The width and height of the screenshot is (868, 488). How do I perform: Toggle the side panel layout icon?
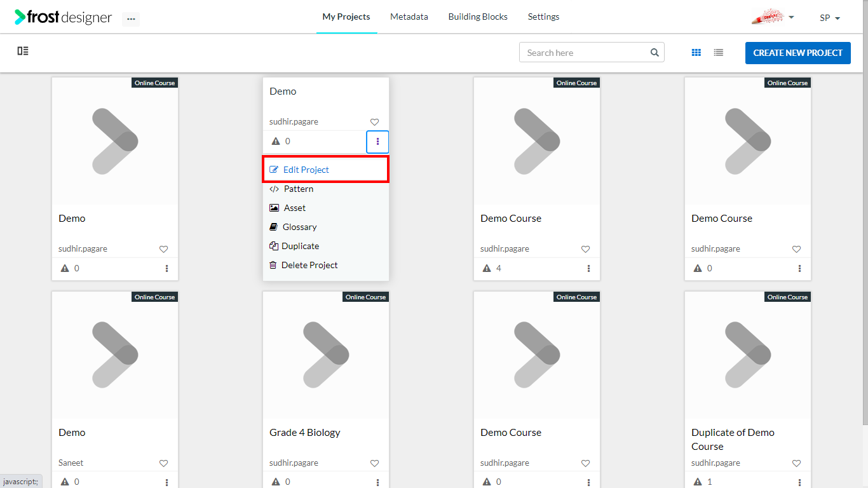click(23, 51)
